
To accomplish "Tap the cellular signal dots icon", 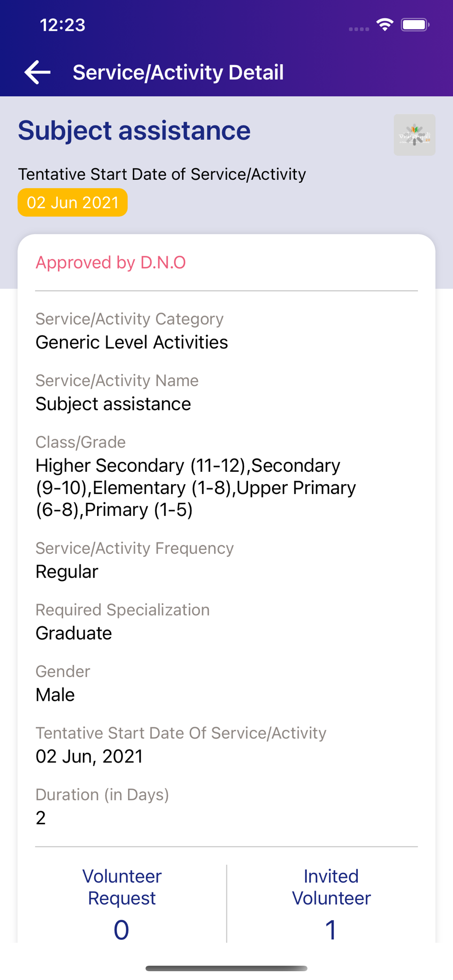I will coord(359,29).
